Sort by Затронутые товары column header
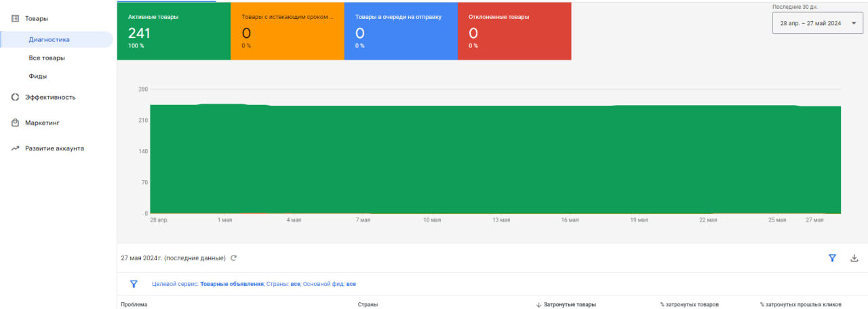 pos(569,304)
